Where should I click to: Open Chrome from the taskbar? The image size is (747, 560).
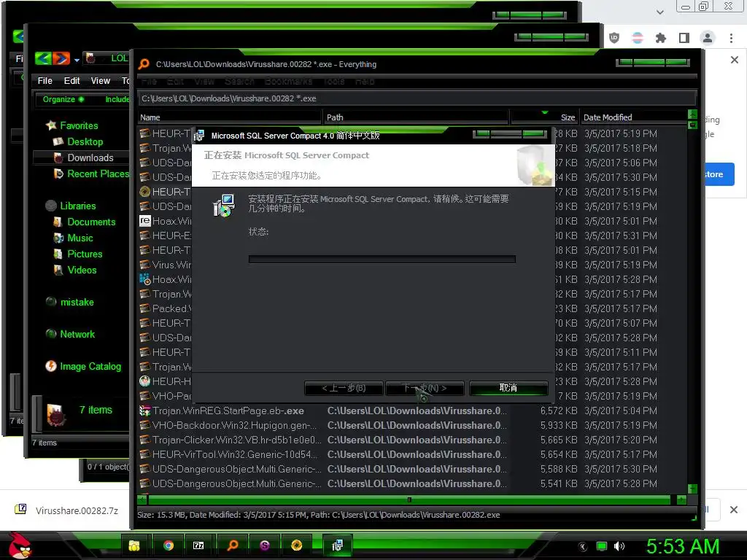(168, 545)
